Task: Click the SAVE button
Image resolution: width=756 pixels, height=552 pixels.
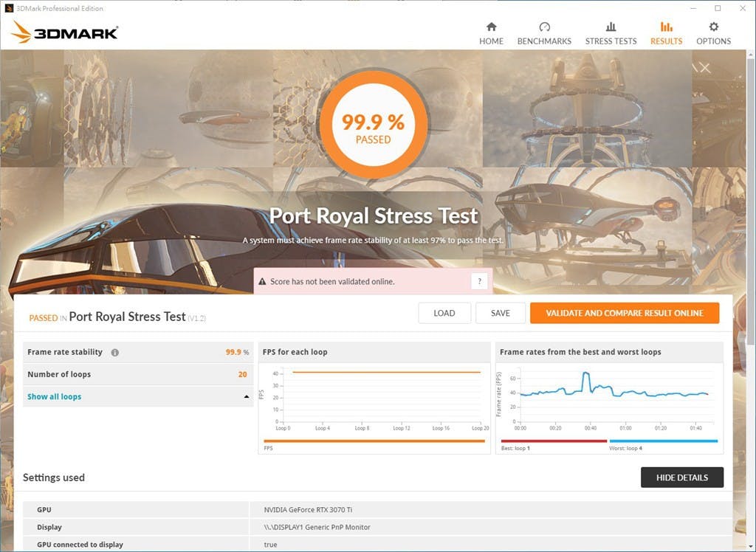Action: point(501,314)
